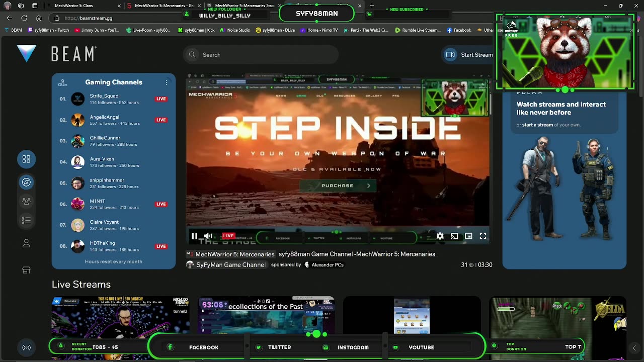
Task: Open the syfy88man | Kick bookmark
Action: 196,30
